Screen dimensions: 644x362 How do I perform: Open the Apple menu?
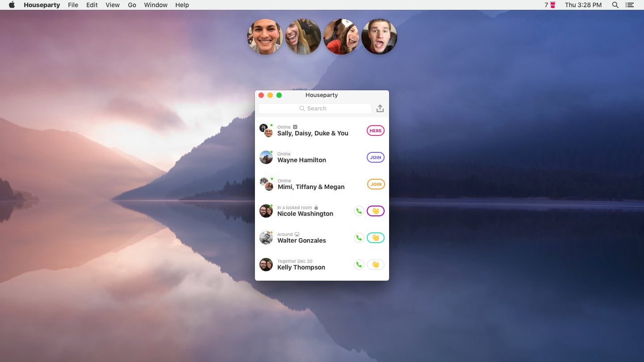(x=12, y=5)
